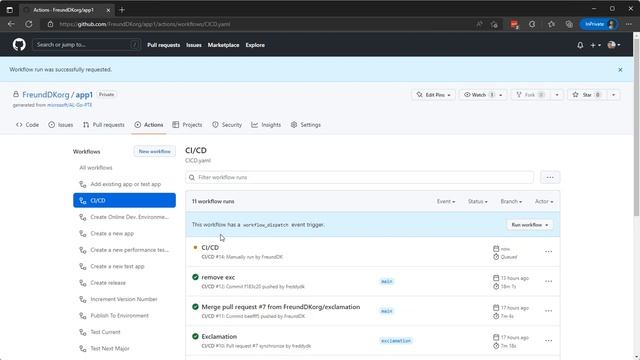Open the plus create-new menu
This screenshot has height=360, width=640.
pos(595,45)
